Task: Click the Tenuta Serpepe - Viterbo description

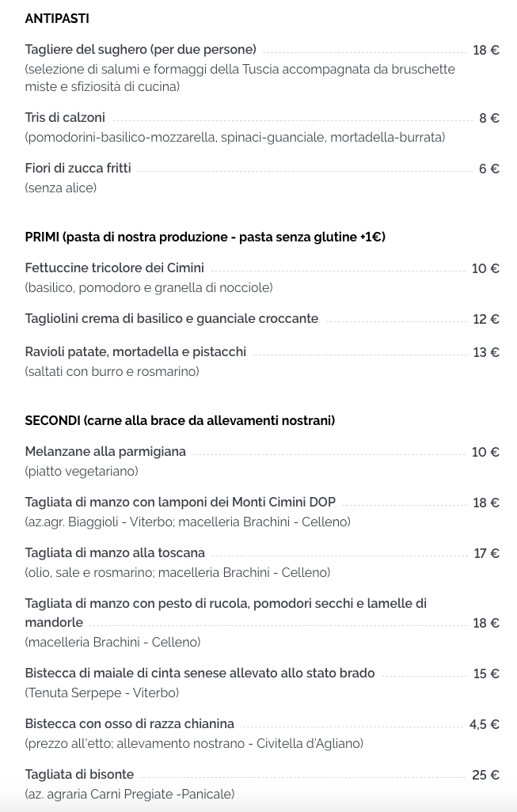Action: pos(102,693)
